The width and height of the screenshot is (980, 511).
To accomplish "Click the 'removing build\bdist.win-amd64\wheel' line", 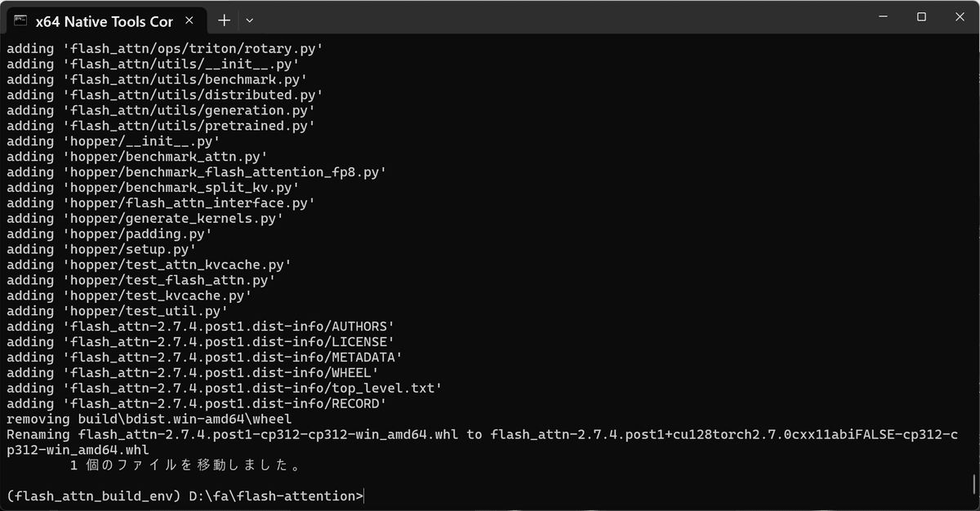I will pyautogui.click(x=149, y=419).
